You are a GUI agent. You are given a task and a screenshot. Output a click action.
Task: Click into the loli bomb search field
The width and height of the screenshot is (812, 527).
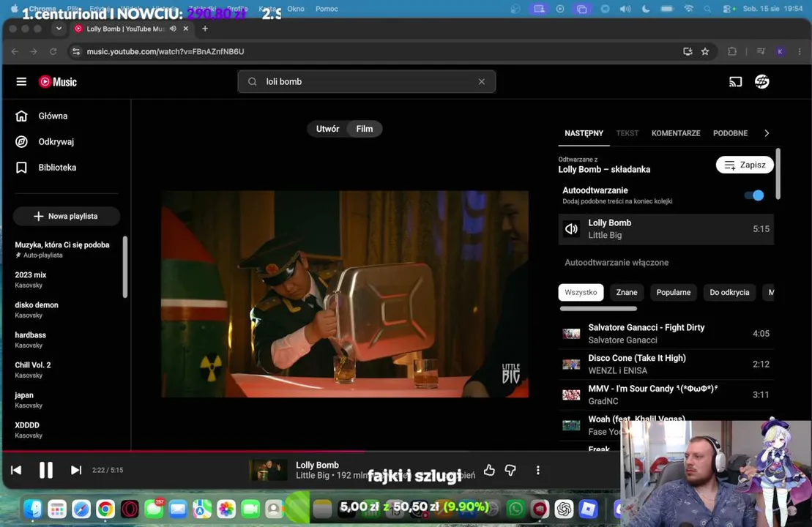pyautogui.click(x=367, y=82)
